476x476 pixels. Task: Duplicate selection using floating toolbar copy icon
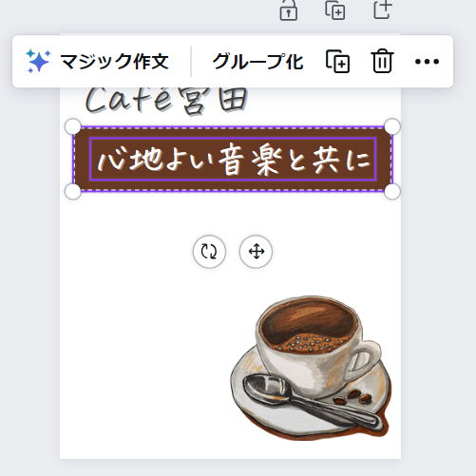tap(337, 61)
